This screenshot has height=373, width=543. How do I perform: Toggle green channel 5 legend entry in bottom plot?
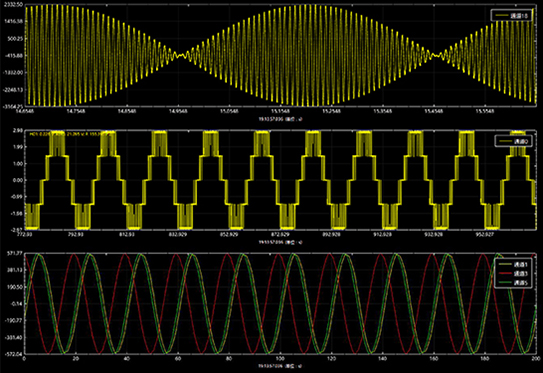pos(512,283)
